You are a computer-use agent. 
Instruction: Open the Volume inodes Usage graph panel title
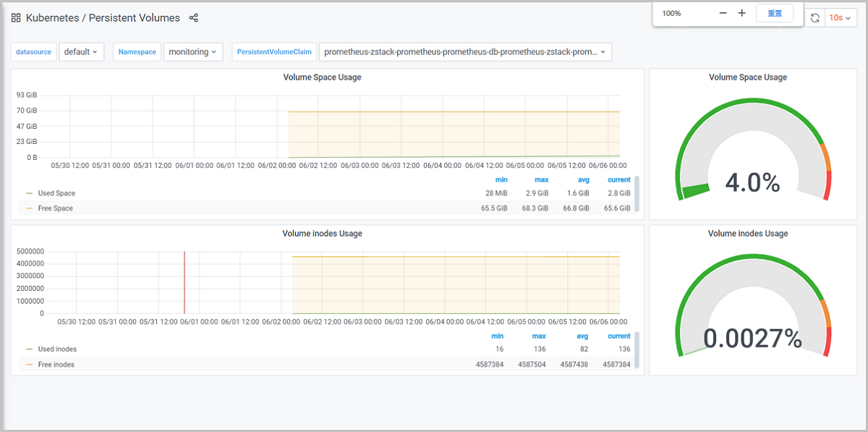(322, 234)
